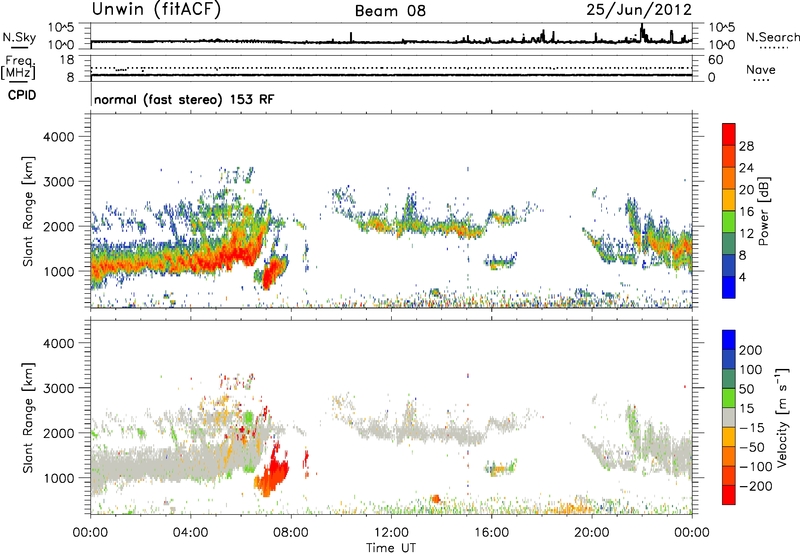Image resolution: width=800 pixels, height=554 pixels.
Task: Click the "Freq. [MHz]" axis label
Action: tap(18, 68)
